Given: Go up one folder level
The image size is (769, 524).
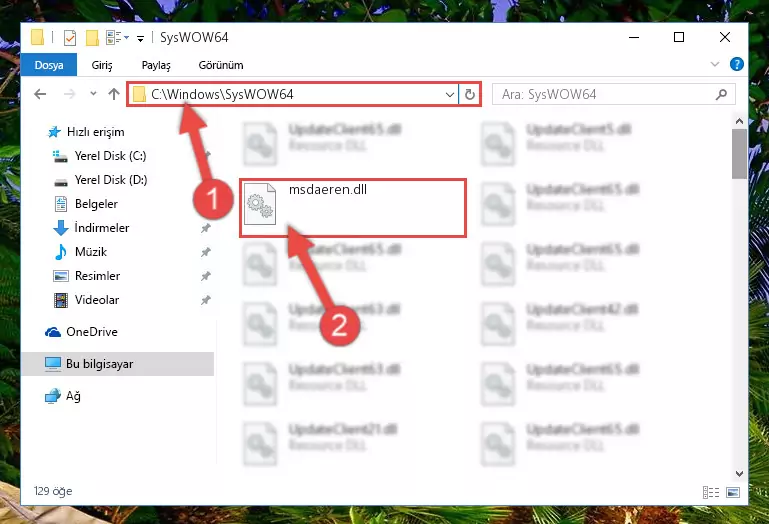Looking at the screenshot, I should [114, 94].
